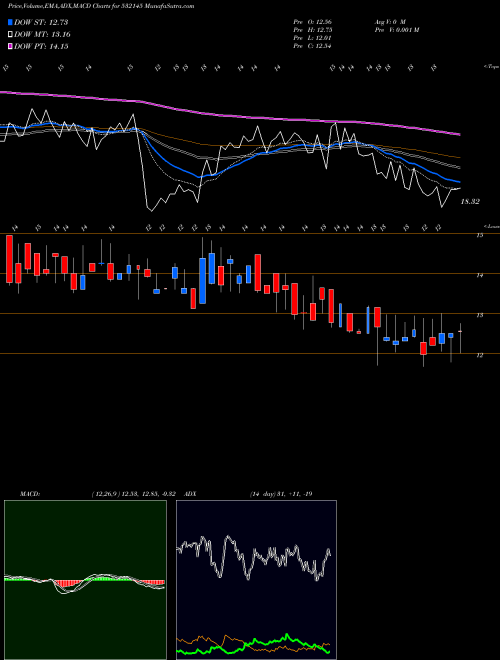Click the blue DOW ST legend swatch

10,22
